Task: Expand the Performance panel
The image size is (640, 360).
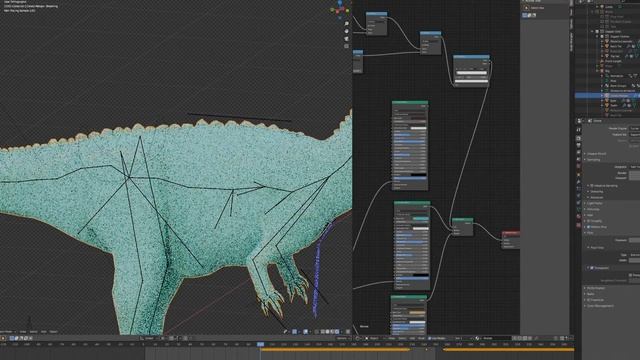Action: click(x=596, y=288)
